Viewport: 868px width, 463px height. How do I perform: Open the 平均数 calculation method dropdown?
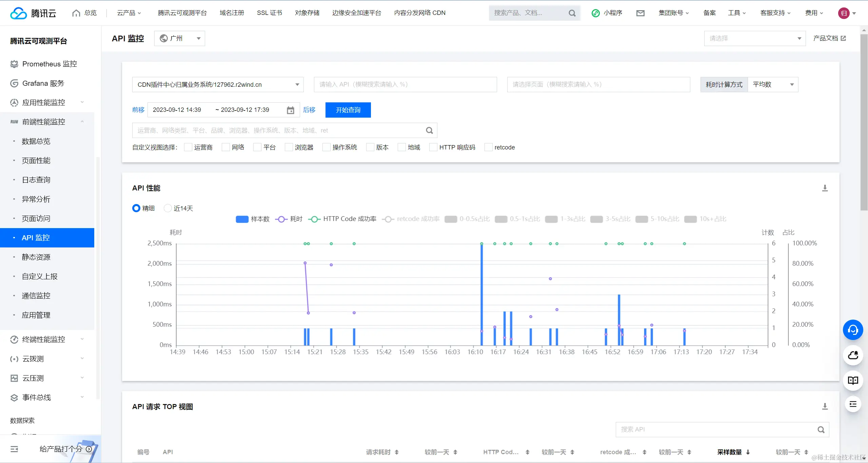[x=773, y=84]
